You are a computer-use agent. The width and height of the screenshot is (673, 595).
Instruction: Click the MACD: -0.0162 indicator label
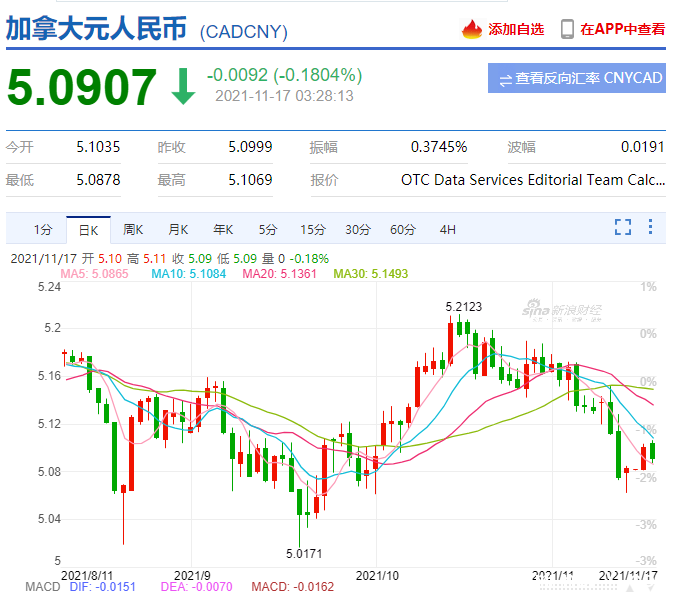click(x=293, y=587)
